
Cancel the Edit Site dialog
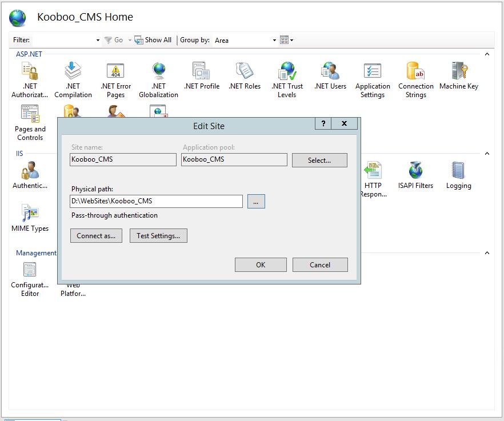[320, 264]
